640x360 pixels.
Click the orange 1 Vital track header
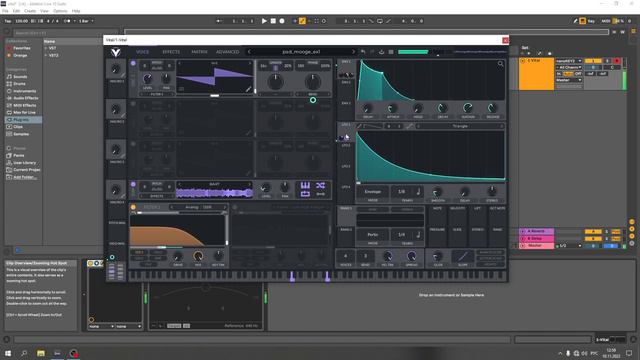click(536, 73)
